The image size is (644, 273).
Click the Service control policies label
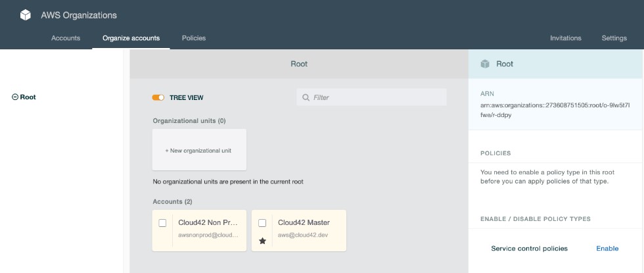coord(530,249)
